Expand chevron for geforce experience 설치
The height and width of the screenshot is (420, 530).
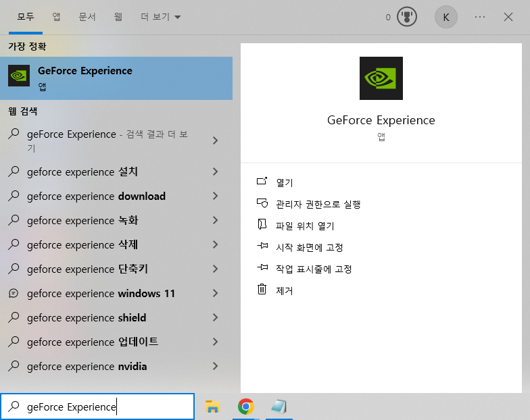coord(215,172)
